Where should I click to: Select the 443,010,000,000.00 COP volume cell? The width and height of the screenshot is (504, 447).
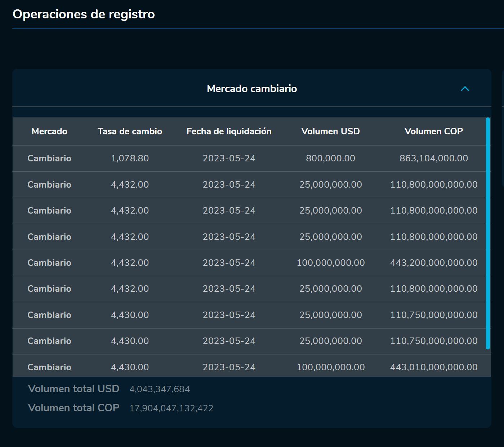[x=433, y=367]
